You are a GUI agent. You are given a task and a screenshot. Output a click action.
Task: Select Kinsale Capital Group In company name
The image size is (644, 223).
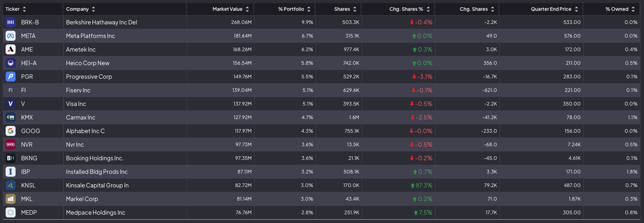tap(97, 185)
